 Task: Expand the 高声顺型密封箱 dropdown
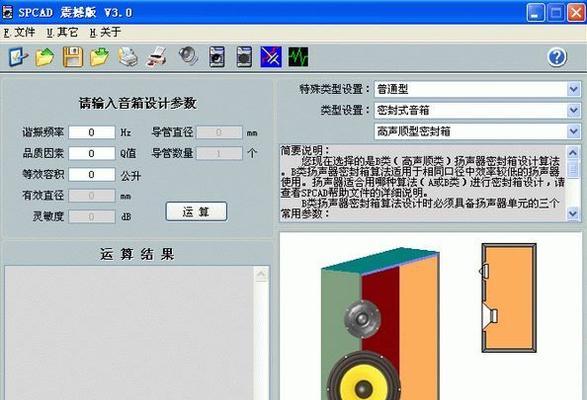pos(478,131)
